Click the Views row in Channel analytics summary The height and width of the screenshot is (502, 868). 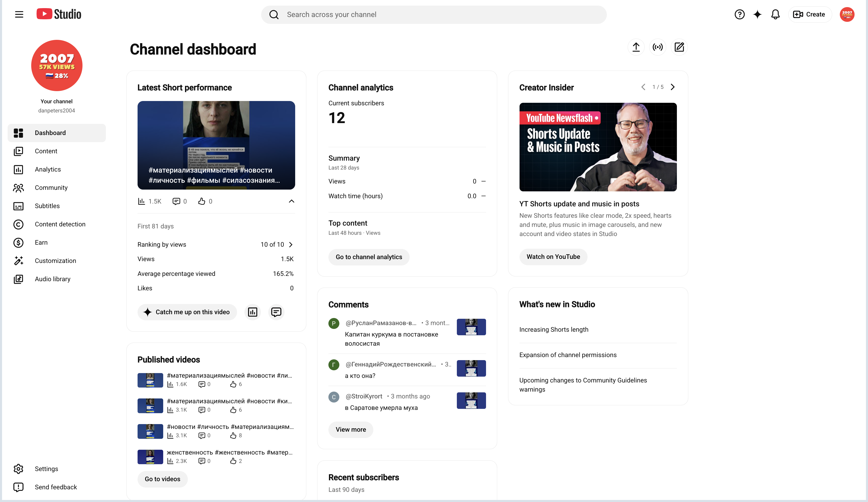[407, 181]
